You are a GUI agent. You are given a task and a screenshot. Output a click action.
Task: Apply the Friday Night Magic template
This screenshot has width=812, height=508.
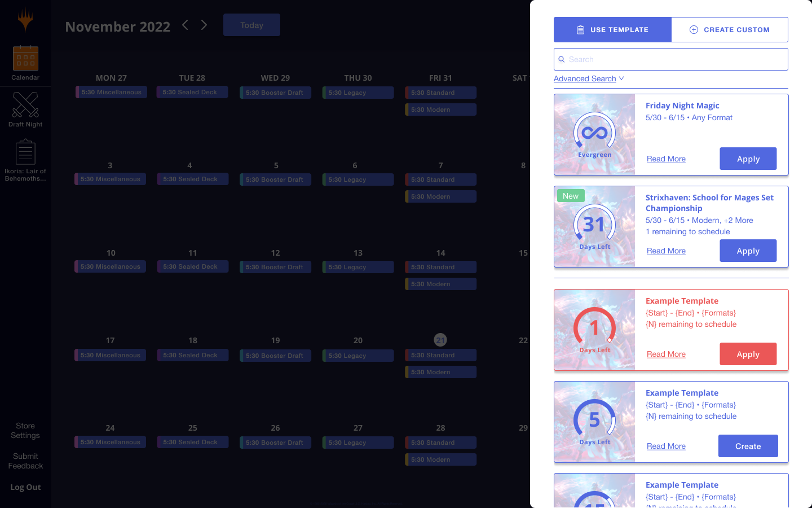click(x=748, y=159)
